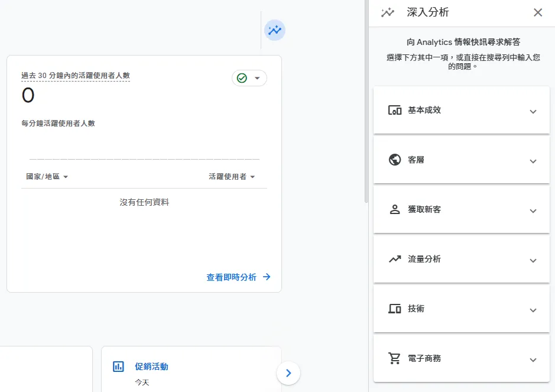
Task: Expand the 基本成效 section chevron
Action: coord(533,112)
